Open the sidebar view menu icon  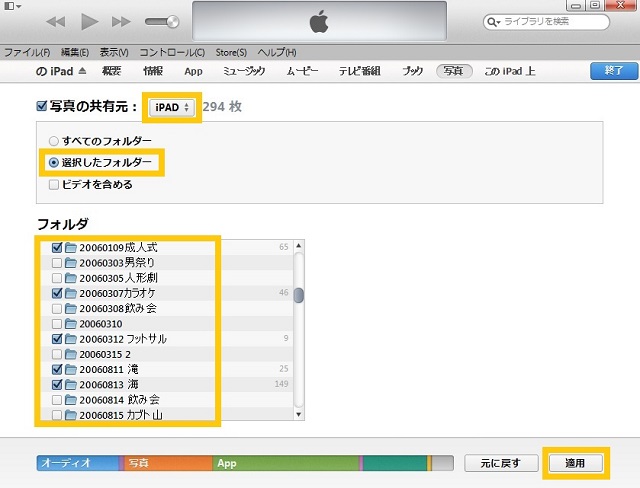coord(12,6)
